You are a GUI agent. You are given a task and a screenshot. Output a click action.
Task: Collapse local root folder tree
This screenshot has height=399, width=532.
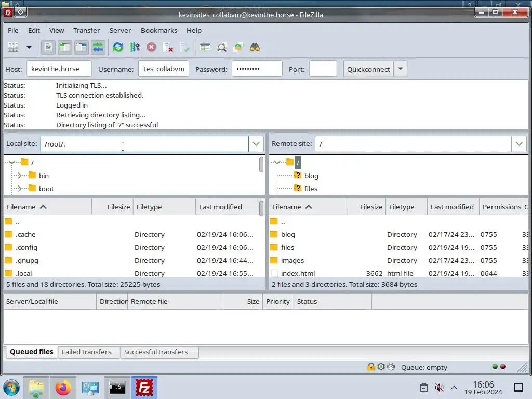pos(11,162)
